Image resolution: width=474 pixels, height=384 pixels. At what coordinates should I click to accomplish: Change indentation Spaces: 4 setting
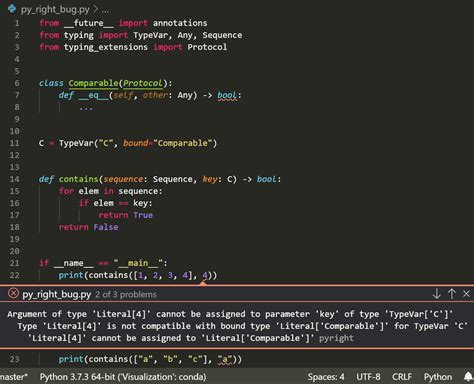[326, 377]
